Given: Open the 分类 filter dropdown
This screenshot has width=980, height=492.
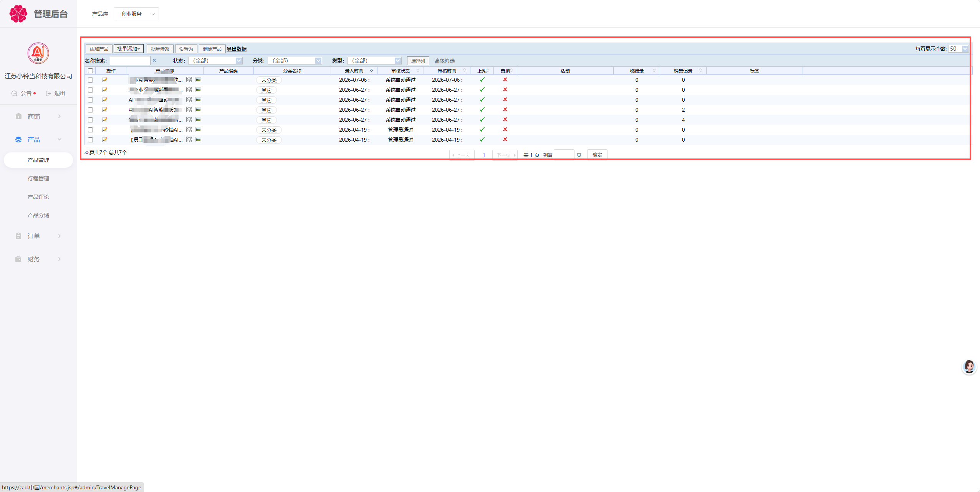Looking at the screenshot, I should (x=295, y=61).
